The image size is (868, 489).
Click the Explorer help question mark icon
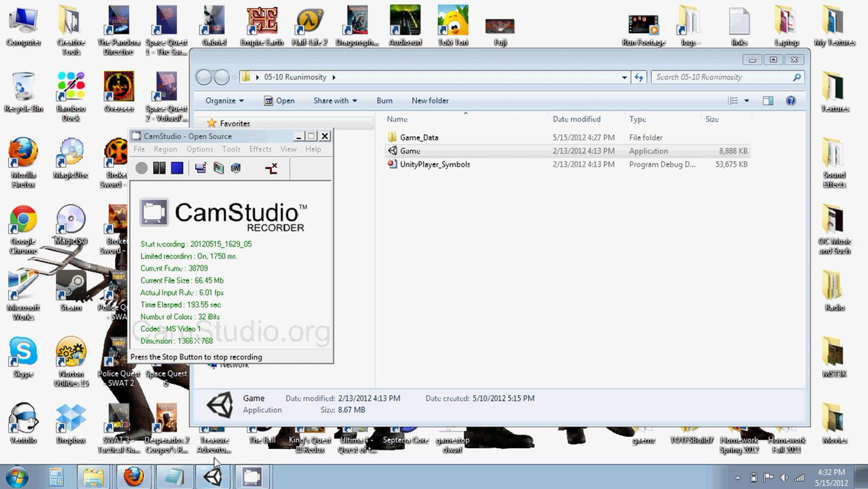791,101
